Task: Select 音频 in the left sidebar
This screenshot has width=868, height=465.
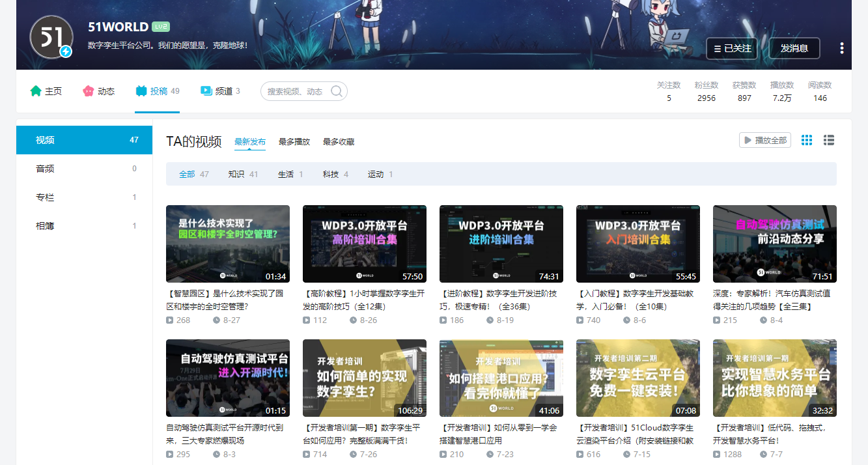Action: [84, 169]
